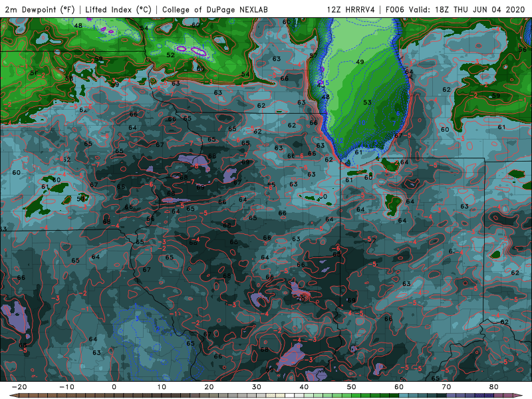532x399 pixels.
Task: Select the red "-8" lifted index contour label
Action: tap(195, 166)
